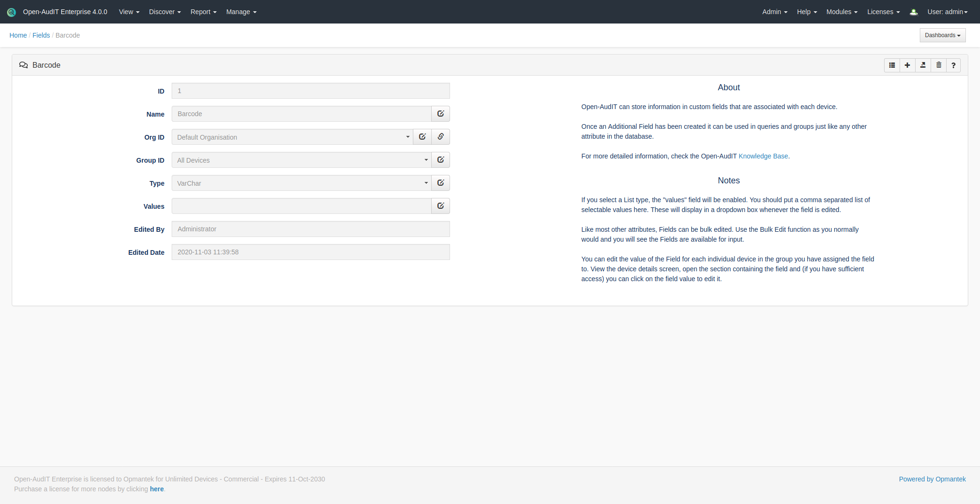
Task: Open the Type VarChar dropdown
Action: (301, 183)
